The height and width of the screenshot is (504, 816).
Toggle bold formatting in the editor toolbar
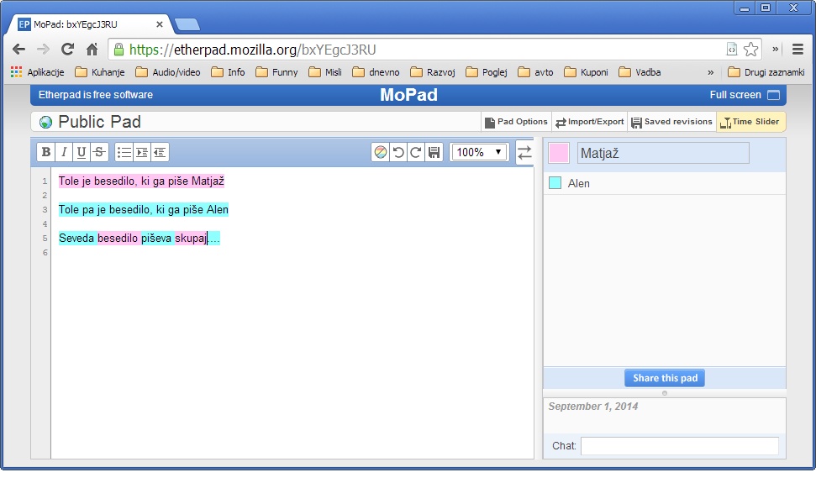(x=46, y=152)
